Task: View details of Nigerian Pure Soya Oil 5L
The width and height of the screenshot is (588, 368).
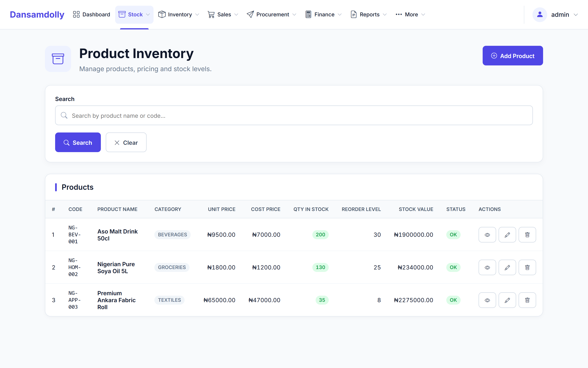Action: click(487, 267)
